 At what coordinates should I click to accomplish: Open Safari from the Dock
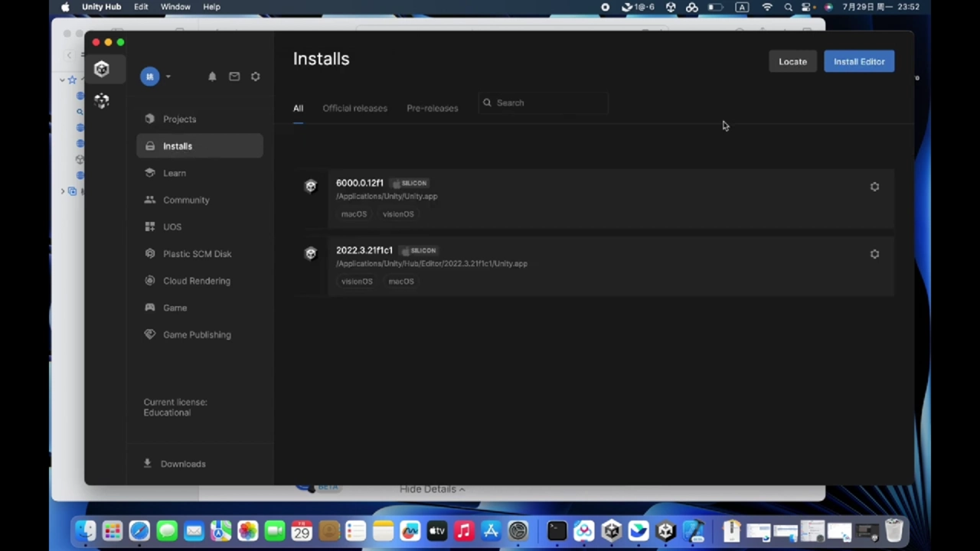click(139, 531)
